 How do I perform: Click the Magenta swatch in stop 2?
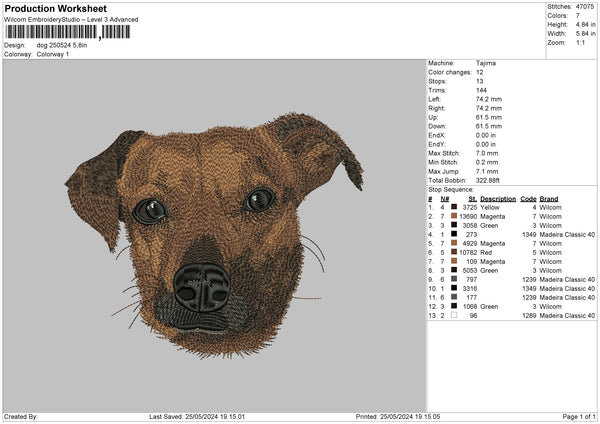click(x=453, y=216)
